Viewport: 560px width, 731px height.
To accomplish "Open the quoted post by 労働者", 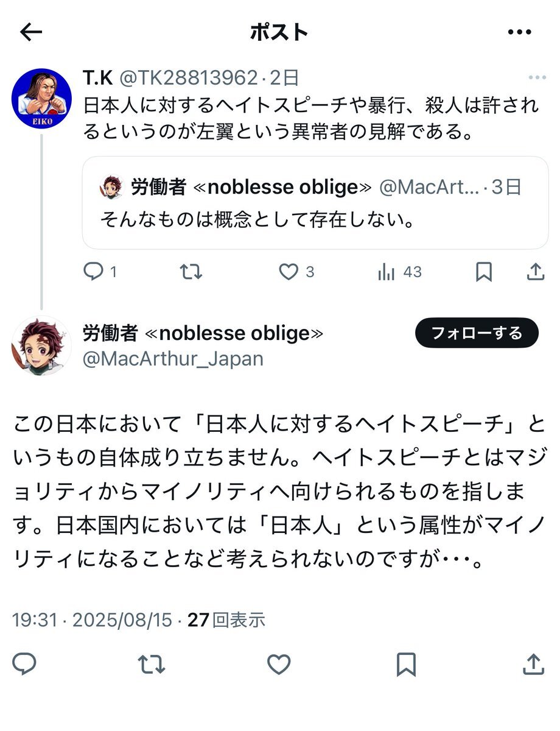I will [315, 203].
